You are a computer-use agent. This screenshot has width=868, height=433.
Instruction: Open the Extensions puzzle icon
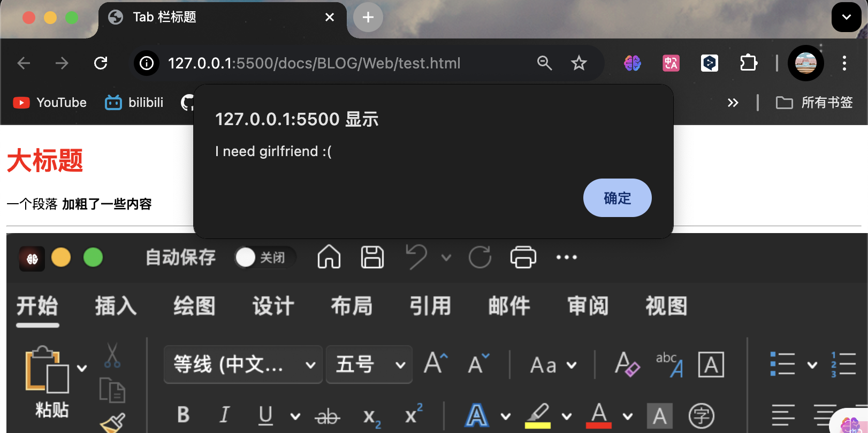748,63
